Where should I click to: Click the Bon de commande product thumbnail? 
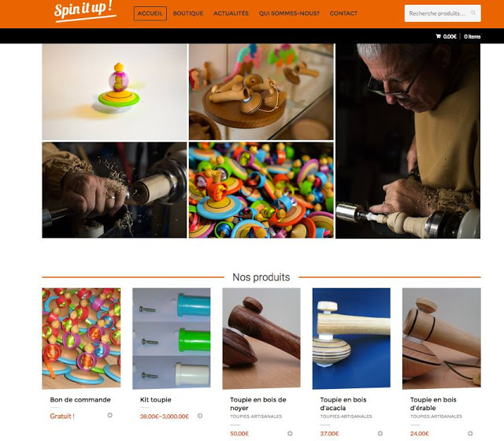point(81,338)
